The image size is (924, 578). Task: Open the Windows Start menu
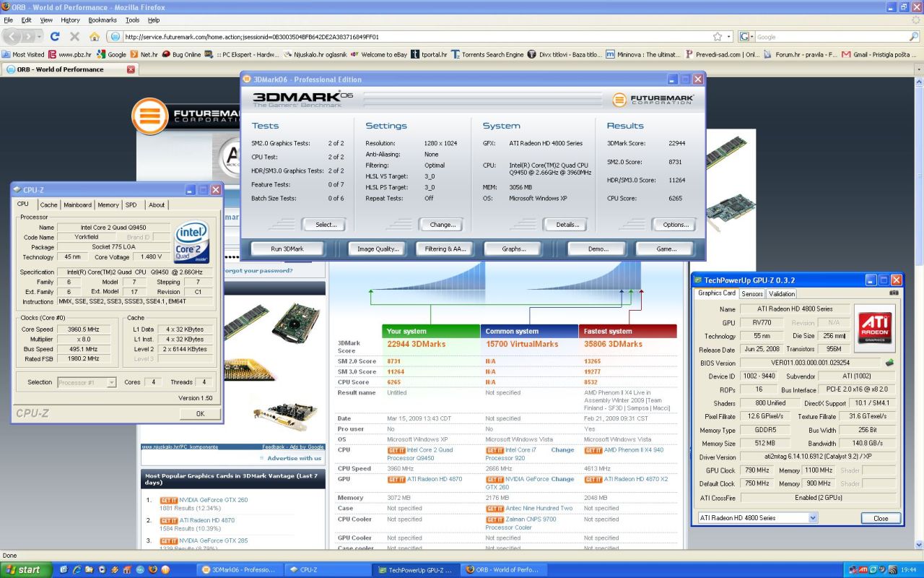pyautogui.click(x=26, y=569)
